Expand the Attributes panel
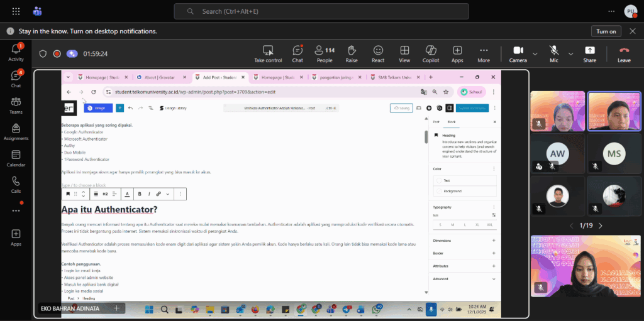Image resolution: width=644 pixels, height=321 pixels. coord(465,266)
